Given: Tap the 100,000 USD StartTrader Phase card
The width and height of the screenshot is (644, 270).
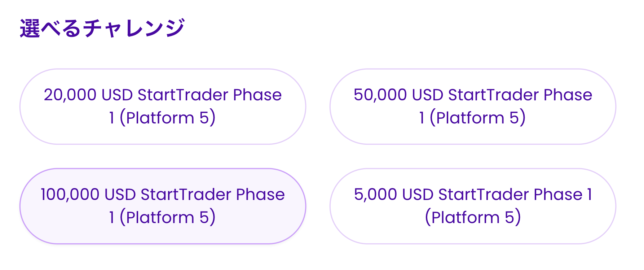Looking at the screenshot, I should (x=163, y=206).
